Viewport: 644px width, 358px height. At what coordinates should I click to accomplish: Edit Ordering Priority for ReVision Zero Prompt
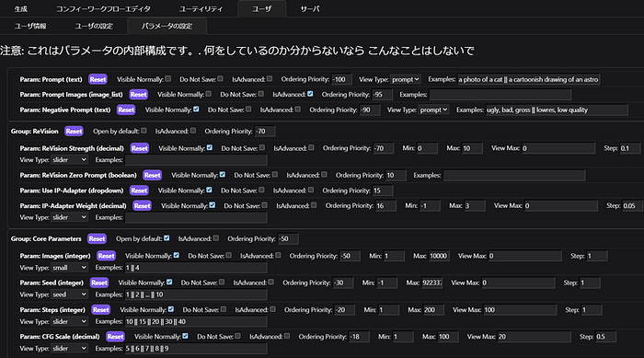coord(396,175)
